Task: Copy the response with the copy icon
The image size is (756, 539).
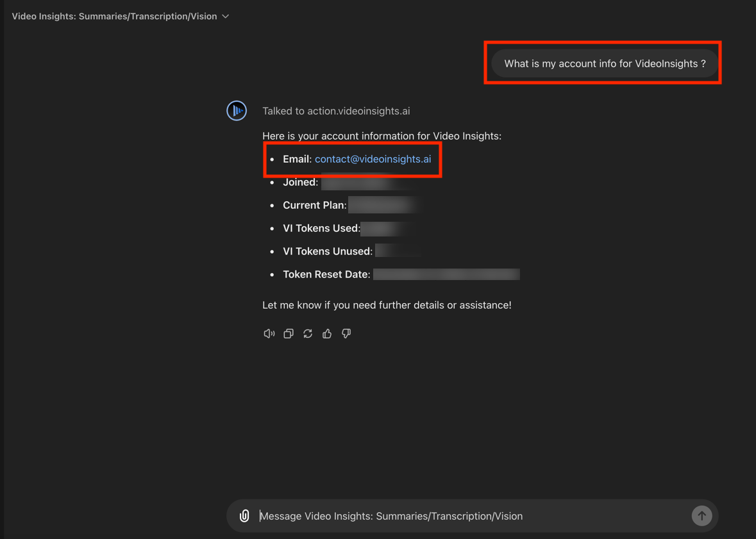Action: [x=289, y=334]
